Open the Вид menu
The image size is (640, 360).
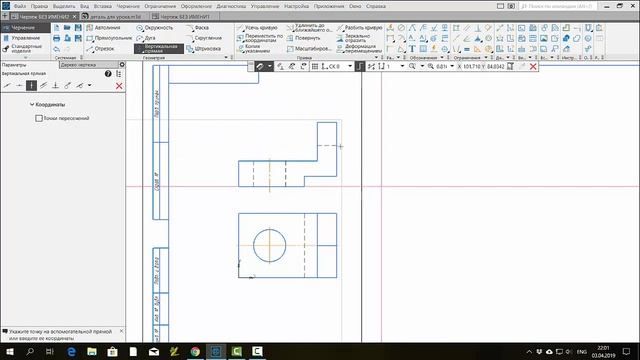[x=84, y=6]
